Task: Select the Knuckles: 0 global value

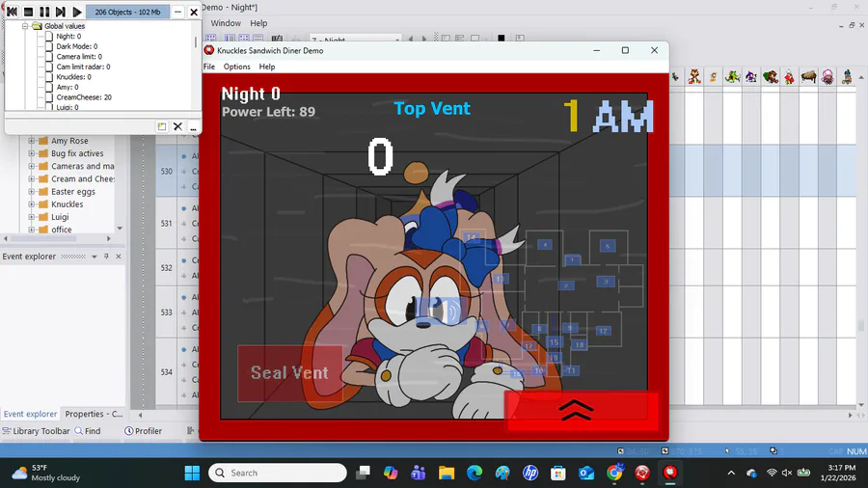Action: point(73,77)
